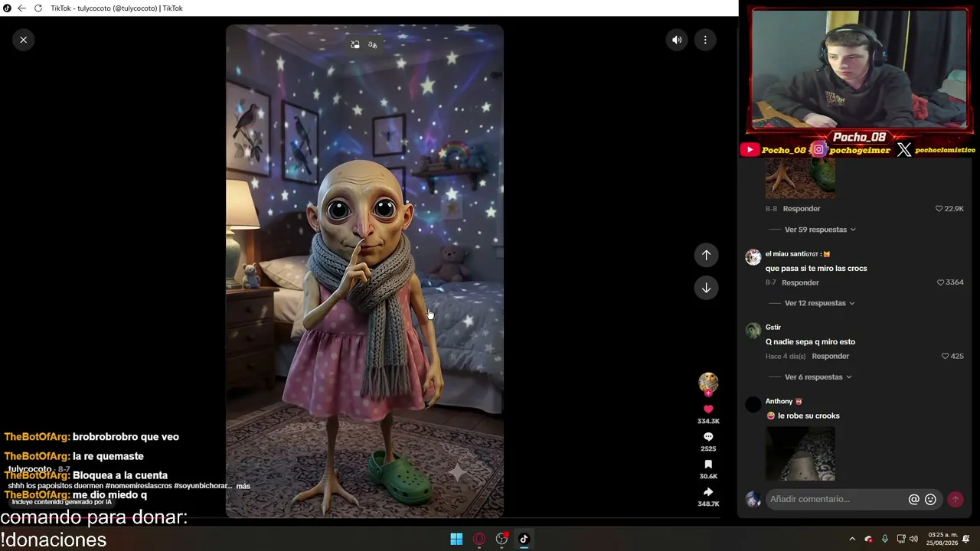The height and width of the screenshot is (551, 980).
Task: Open the Gstir username link
Action: pyautogui.click(x=773, y=328)
